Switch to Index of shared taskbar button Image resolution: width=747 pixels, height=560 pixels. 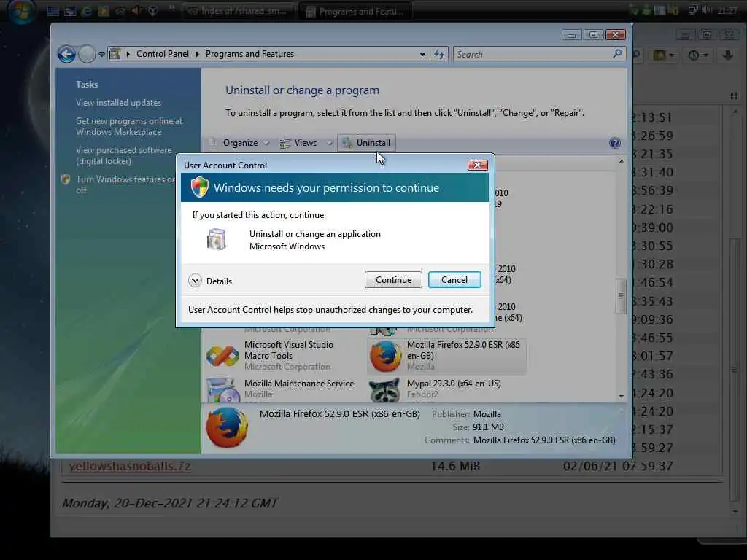click(239, 12)
